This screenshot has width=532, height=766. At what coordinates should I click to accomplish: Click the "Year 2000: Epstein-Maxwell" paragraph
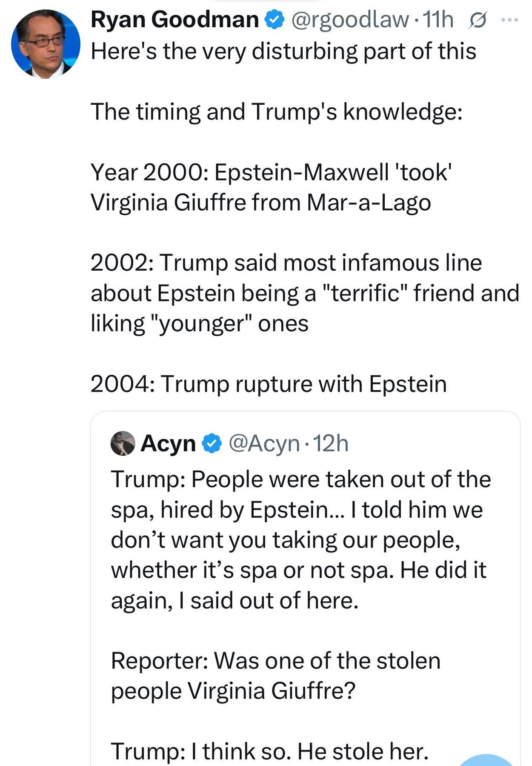coord(271,187)
